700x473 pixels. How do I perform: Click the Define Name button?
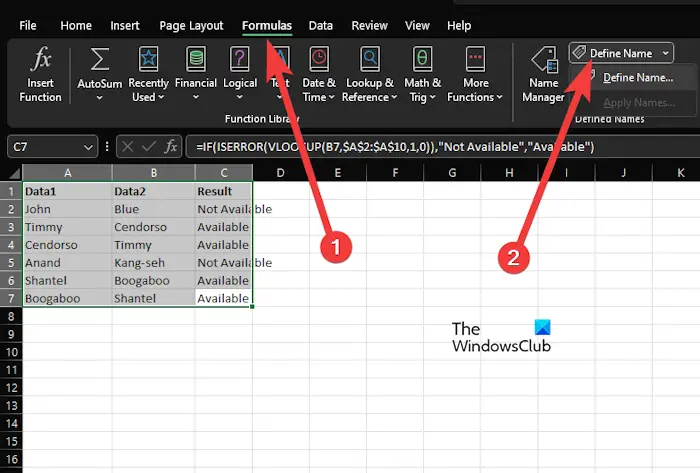[x=613, y=53]
